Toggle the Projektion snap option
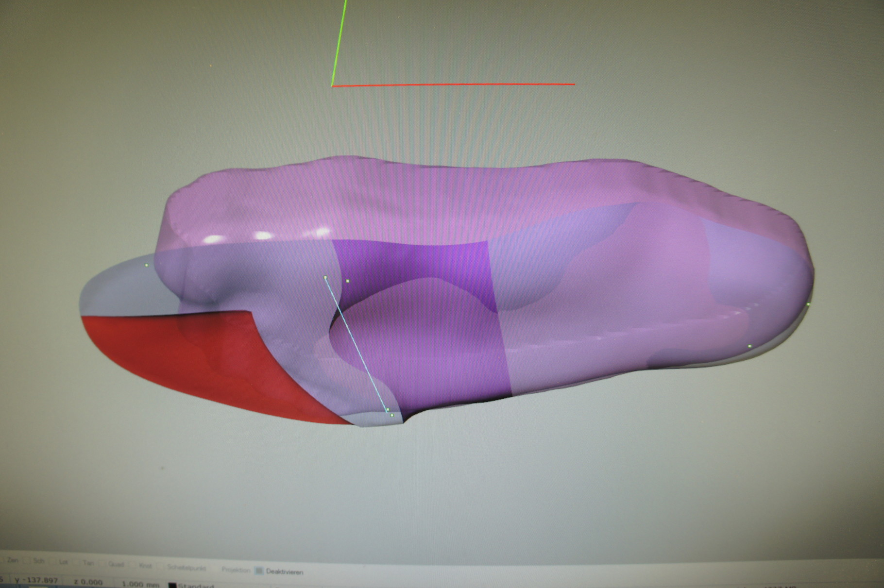Screen dimensions: 884x588 pyautogui.click(x=236, y=570)
